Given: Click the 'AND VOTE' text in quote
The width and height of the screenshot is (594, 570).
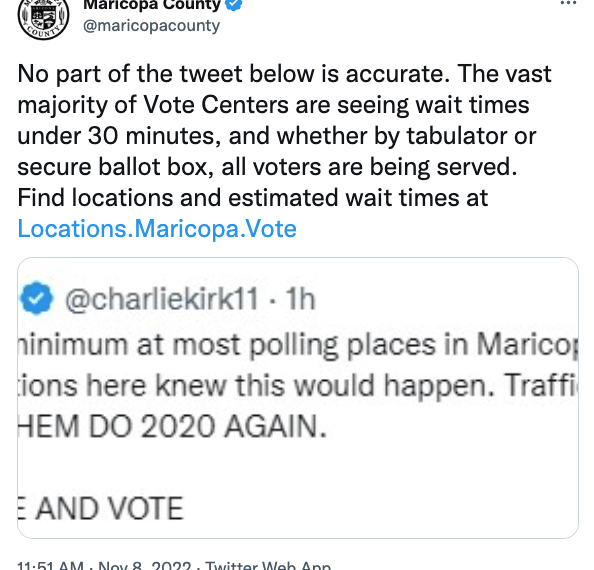Looking at the screenshot, I should click(109, 508).
